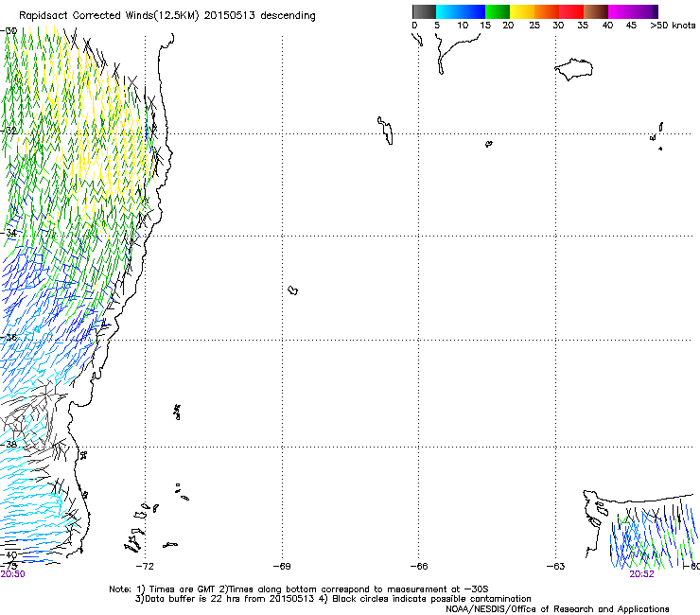Click the legend tick label '25'
The height and width of the screenshot is (615, 700).
pyautogui.click(x=534, y=26)
